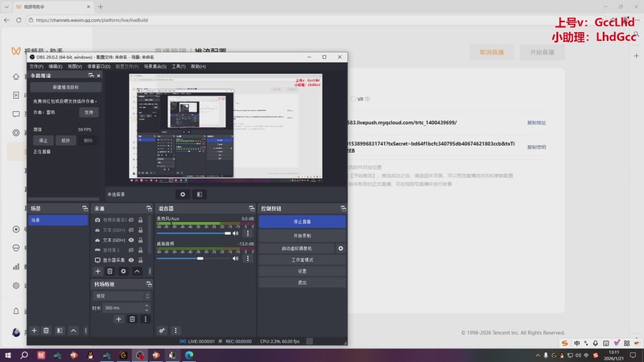Float the Scene Transitions dock panel
Image resolution: width=644 pixels, height=362 pixels.
149,284
